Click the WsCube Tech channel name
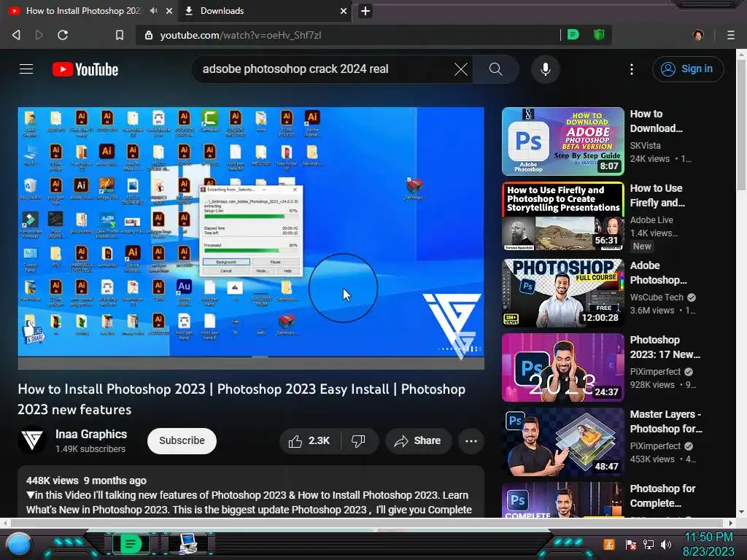 pos(657,297)
